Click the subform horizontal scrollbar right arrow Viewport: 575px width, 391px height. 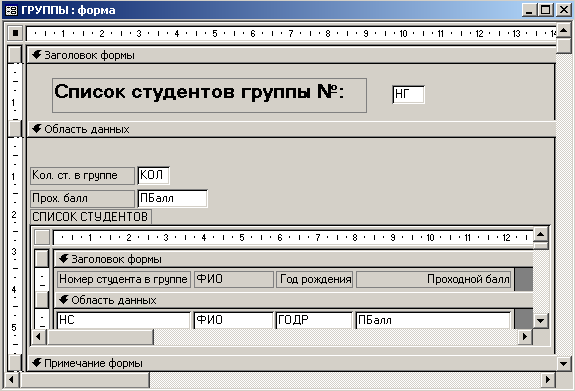click(525, 337)
